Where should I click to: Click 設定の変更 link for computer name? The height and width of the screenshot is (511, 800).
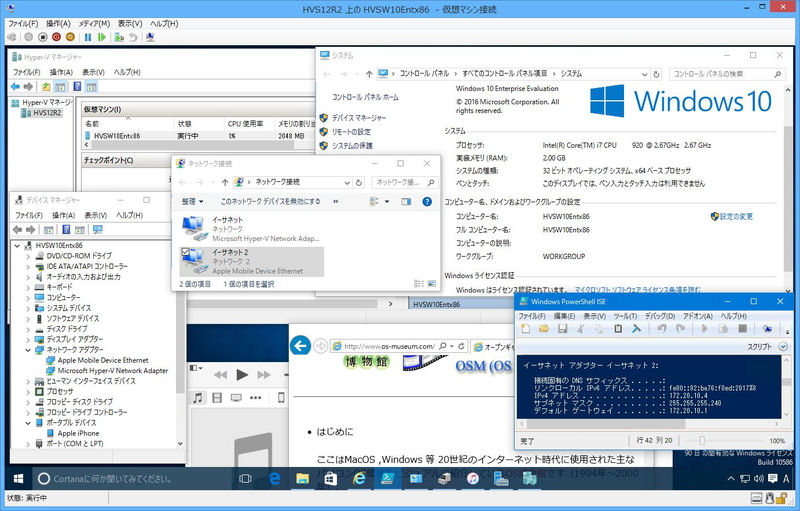pyautogui.click(x=736, y=216)
